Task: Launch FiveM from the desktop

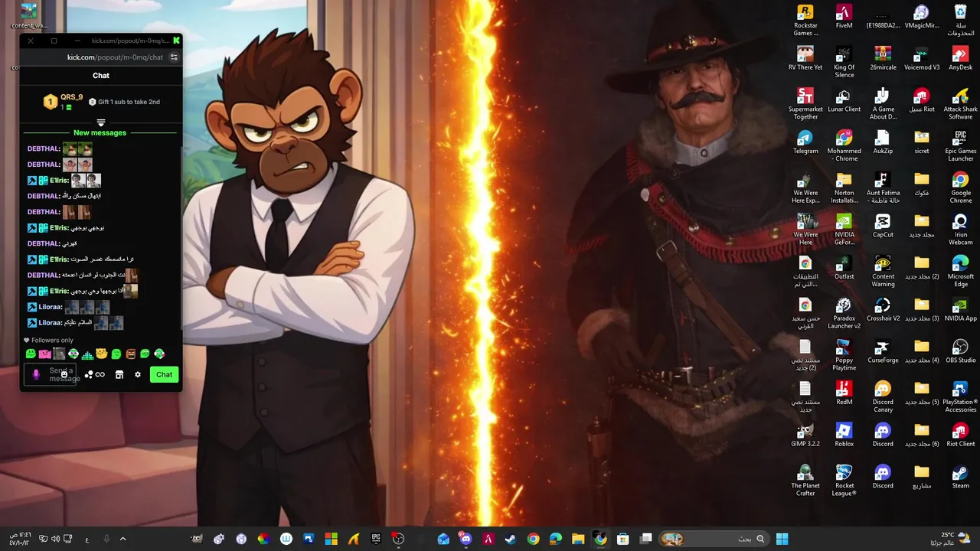Action: pos(844,17)
